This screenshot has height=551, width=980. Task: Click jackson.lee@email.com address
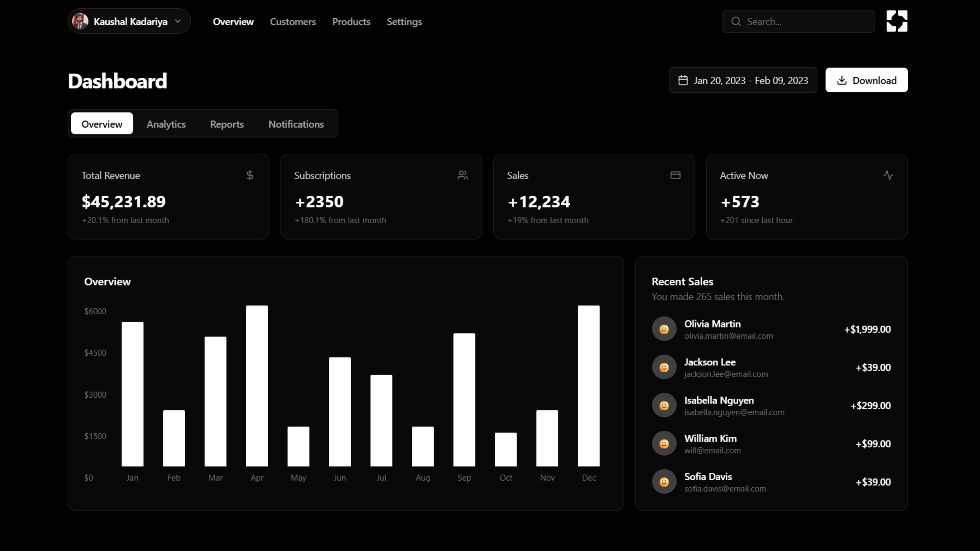(x=726, y=374)
